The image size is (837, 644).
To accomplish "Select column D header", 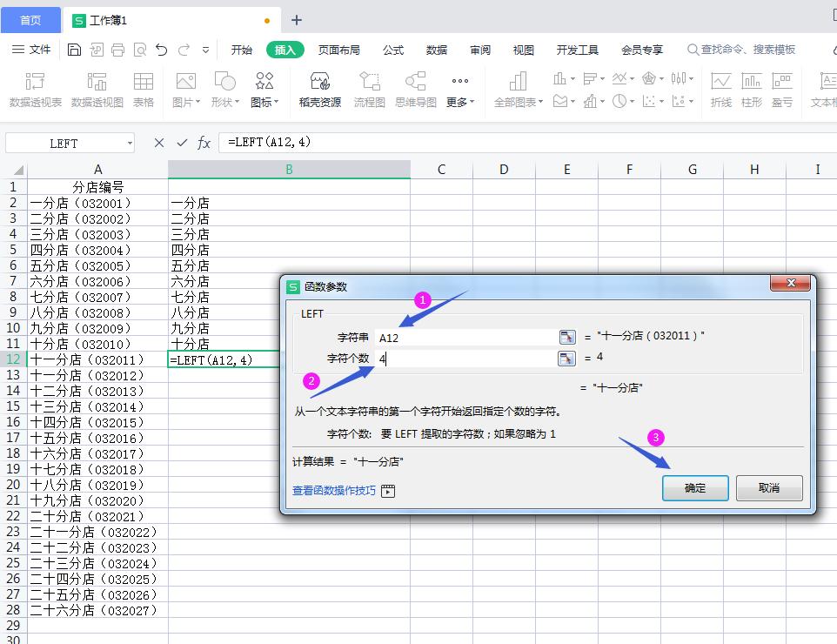I will 504,170.
